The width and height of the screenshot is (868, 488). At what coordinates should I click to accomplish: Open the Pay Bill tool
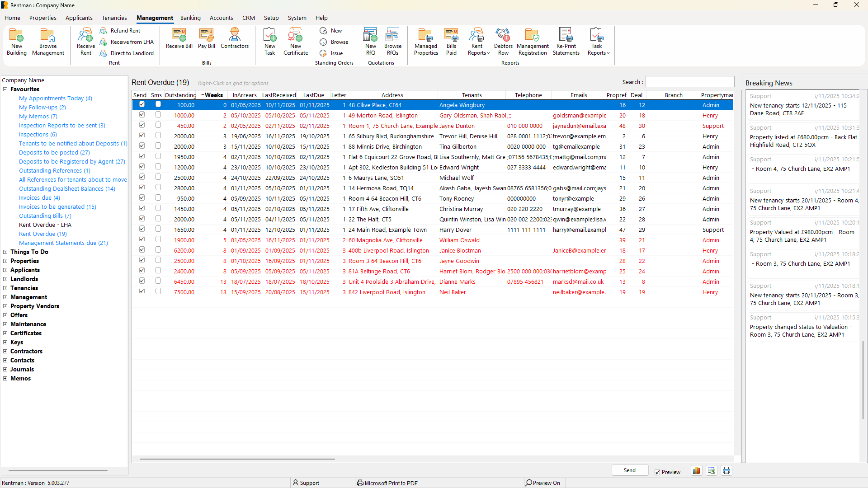click(206, 42)
